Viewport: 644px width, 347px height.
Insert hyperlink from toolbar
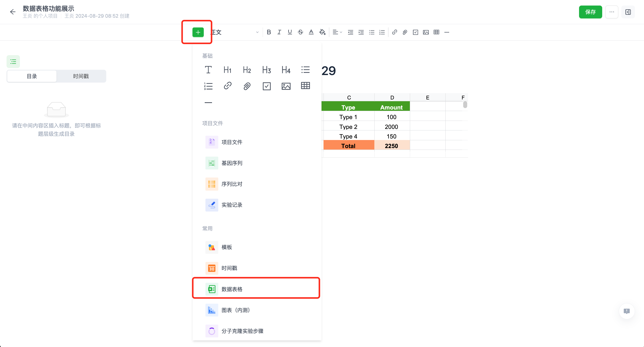pyautogui.click(x=395, y=32)
